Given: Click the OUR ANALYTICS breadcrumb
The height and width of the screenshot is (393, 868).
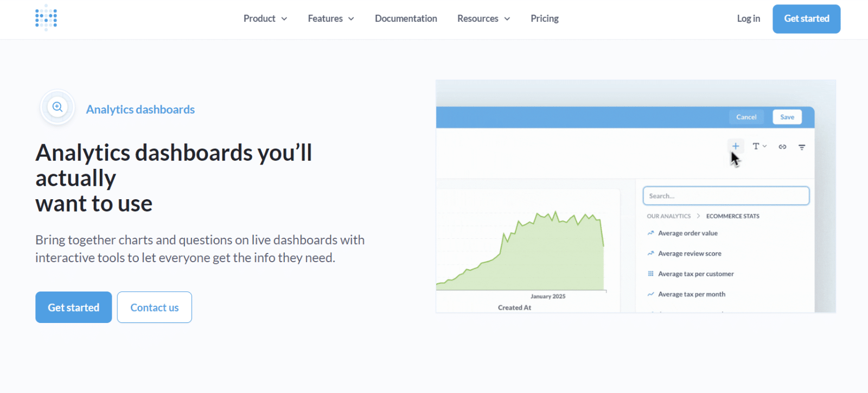Looking at the screenshot, I should (669, 216).
